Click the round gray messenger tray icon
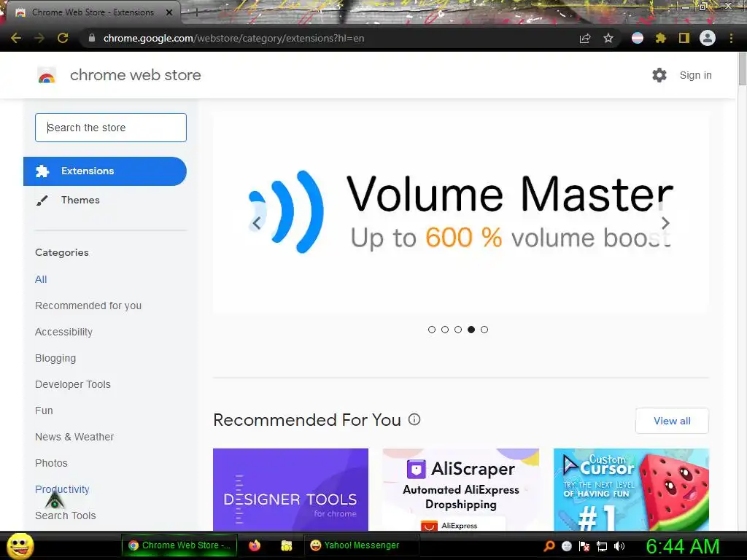The image size is (747, 560). [x=567, y=546]
